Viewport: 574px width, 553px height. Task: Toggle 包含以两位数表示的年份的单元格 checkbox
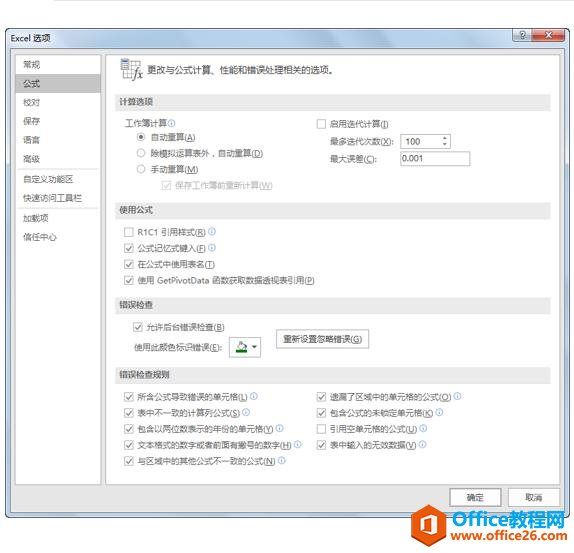[128, 429]
